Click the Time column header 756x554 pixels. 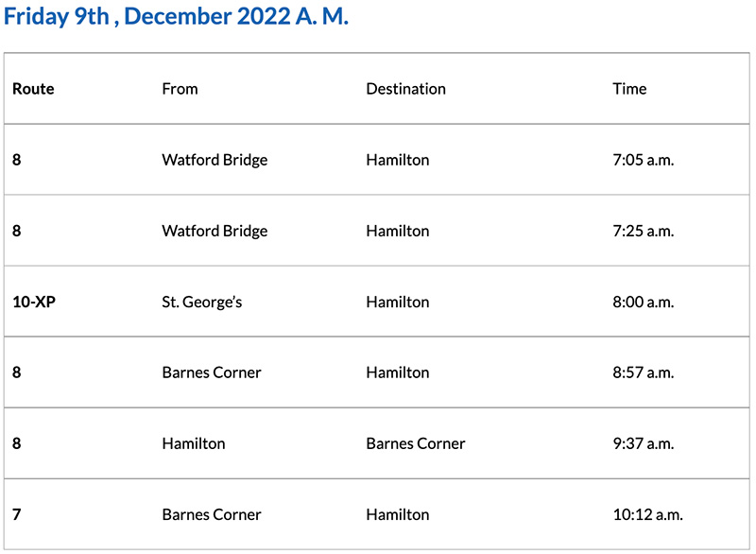click(629, 89)
